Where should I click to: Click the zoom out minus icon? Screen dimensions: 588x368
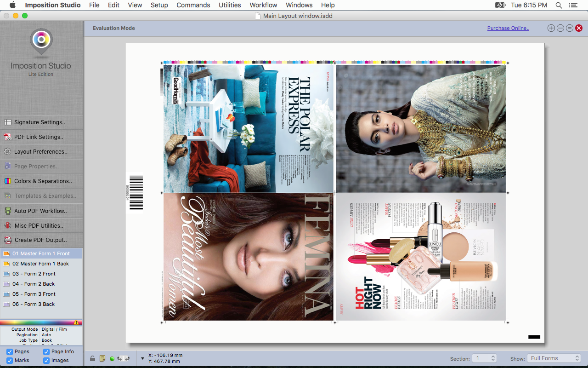(x=560, y=28)
